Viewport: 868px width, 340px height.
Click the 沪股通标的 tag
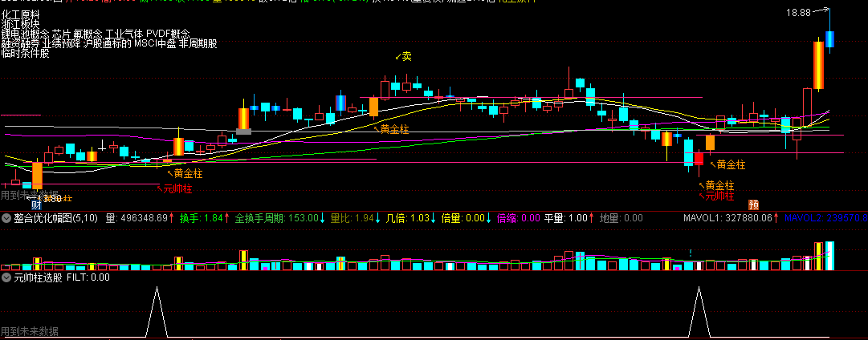pos(108,43)
